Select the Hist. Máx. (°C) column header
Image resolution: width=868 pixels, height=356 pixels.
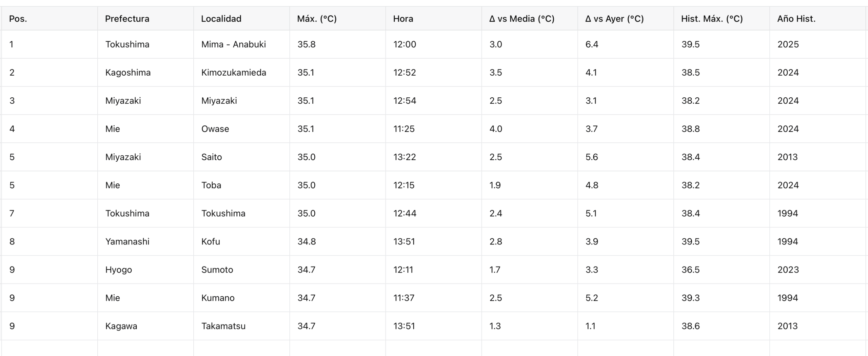tap(712, 19)
